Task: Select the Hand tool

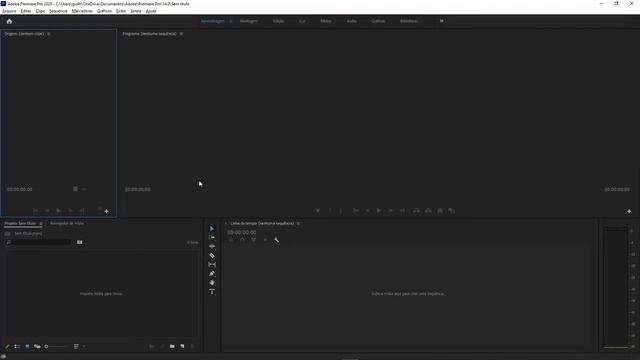Action: 212,282
